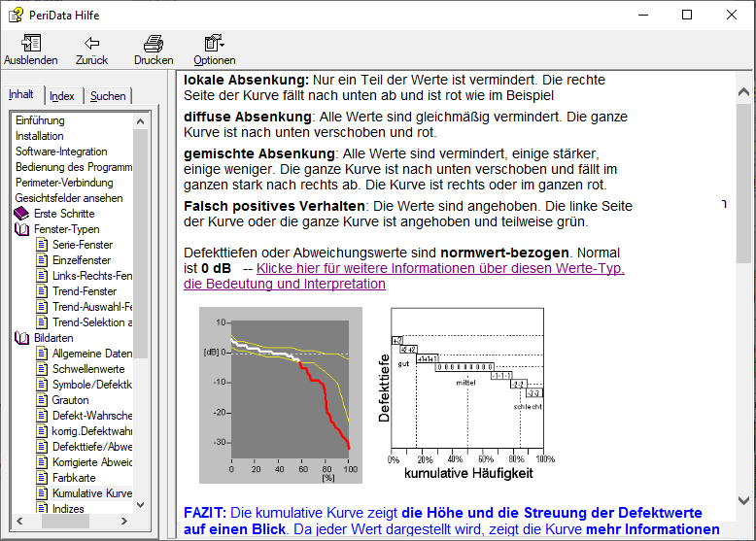Click the page icon next to Trend-Selektion
Screen dimensions: 756x541
[43, 321]
